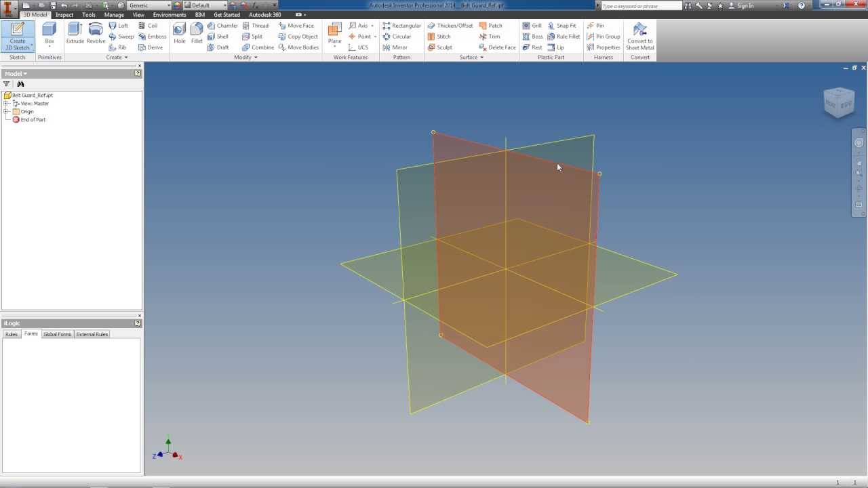Choose Move Face tool
Image resolution: width=868 pixels, height=488 pixels.
point(296,26)
